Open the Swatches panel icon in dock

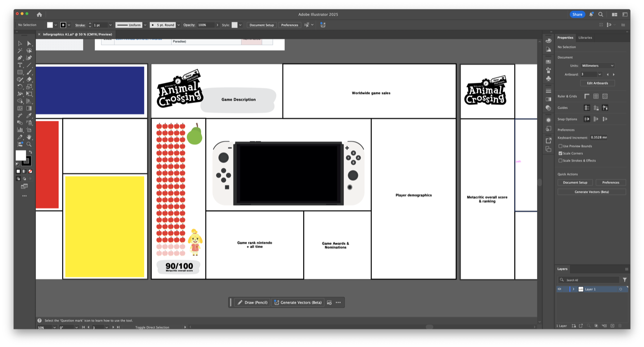tap(548, 62)
